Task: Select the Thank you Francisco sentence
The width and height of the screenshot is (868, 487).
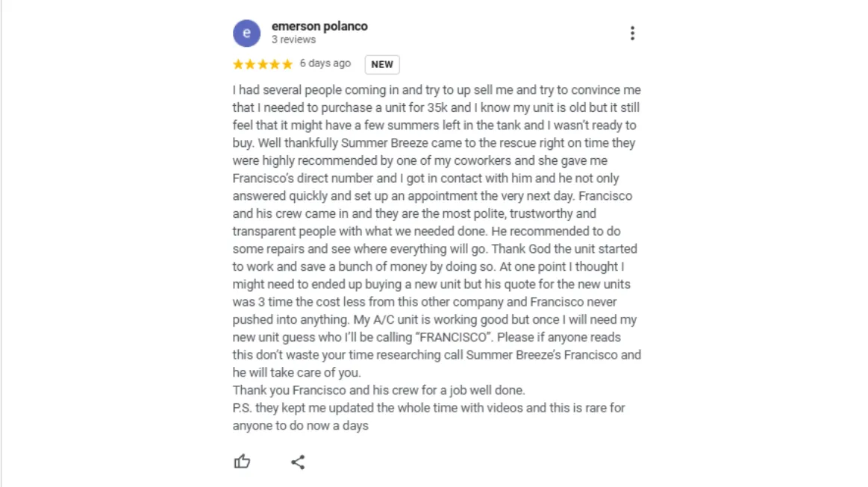Action: [378, 390]
